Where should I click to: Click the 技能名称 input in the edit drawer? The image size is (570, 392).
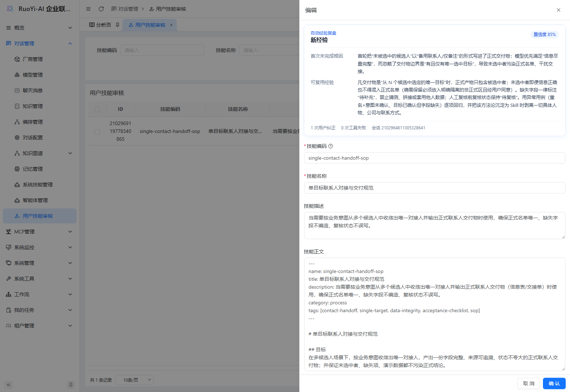pos(435,188)
